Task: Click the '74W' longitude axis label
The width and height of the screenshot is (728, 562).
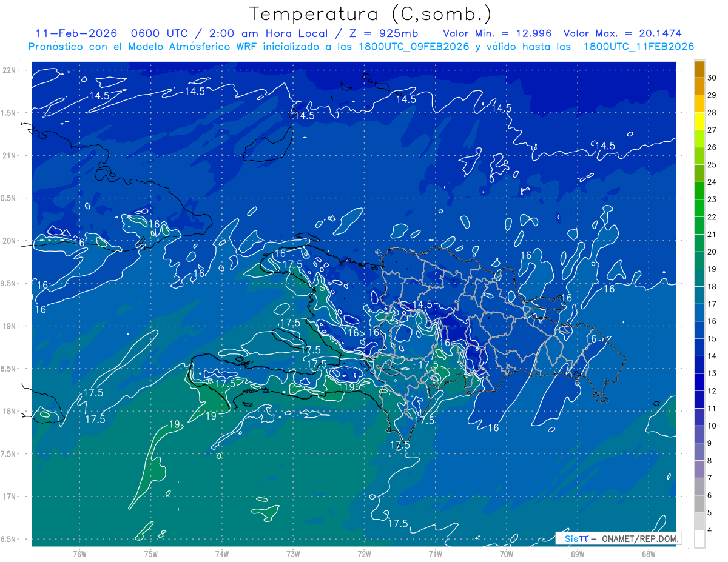Action: pos(222,554)
